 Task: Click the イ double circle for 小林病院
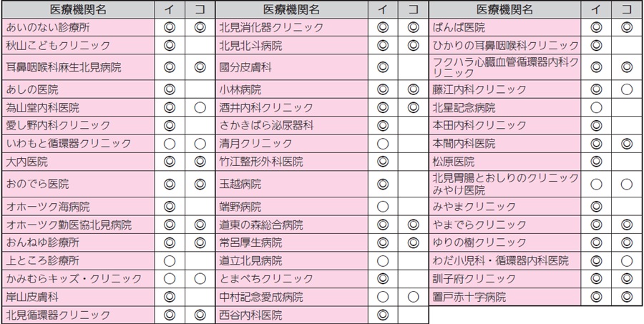click(x=383, y=90)
